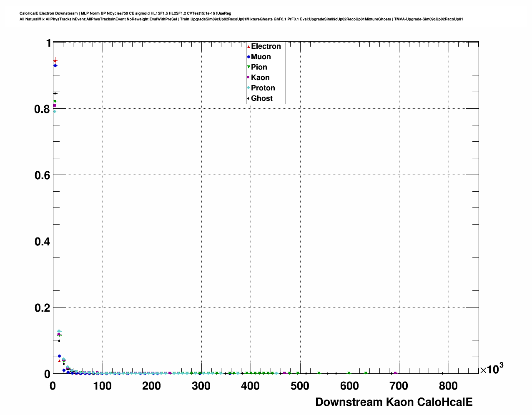Click the black Ghost data point near 790
This screenshot has height=415, width=532.
point(442,373)
